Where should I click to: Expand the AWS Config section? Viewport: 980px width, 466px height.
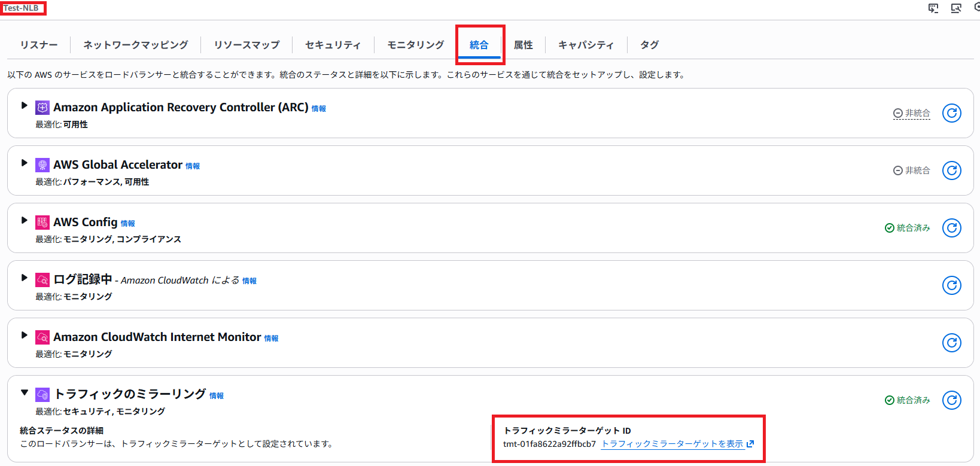pyautogui.click(x=25, y=220)
